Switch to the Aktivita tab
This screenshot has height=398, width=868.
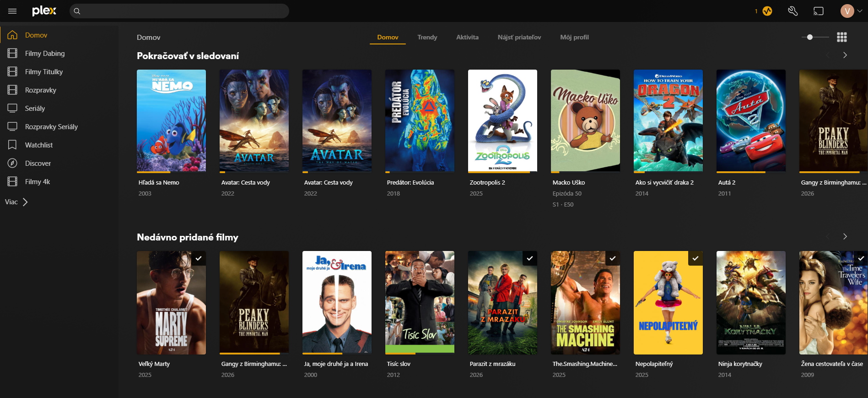467,37
